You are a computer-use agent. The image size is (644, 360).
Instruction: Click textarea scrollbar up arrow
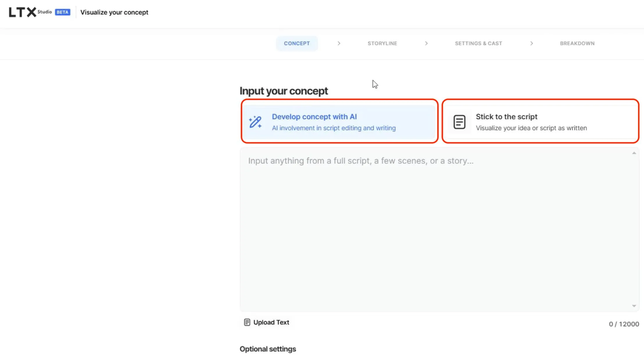click(634, 153)
